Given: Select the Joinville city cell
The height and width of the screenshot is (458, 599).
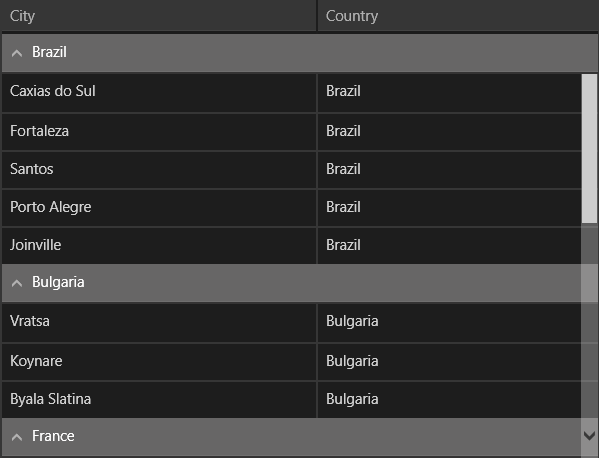Looking at the screenshot, I should 159,246.
